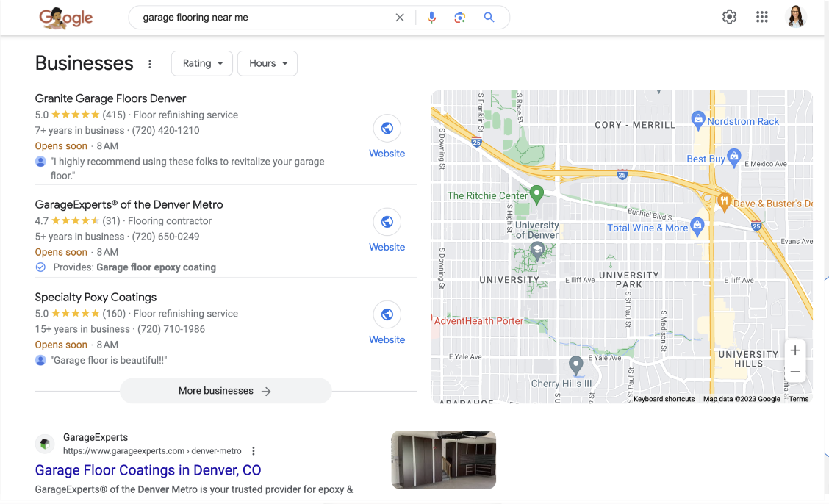Click Cherry Hills III map pin
Viewport: 829px width, 504px height.
(x=575, y=366)
